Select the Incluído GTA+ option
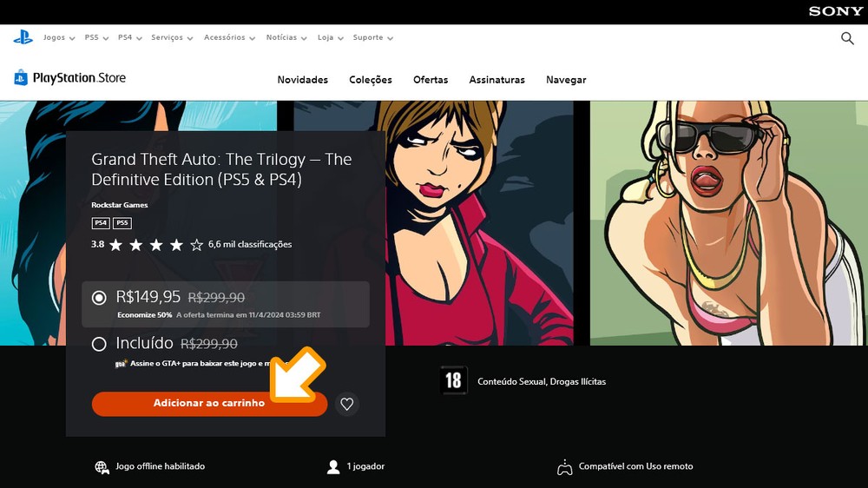 [x=99, y=344]
